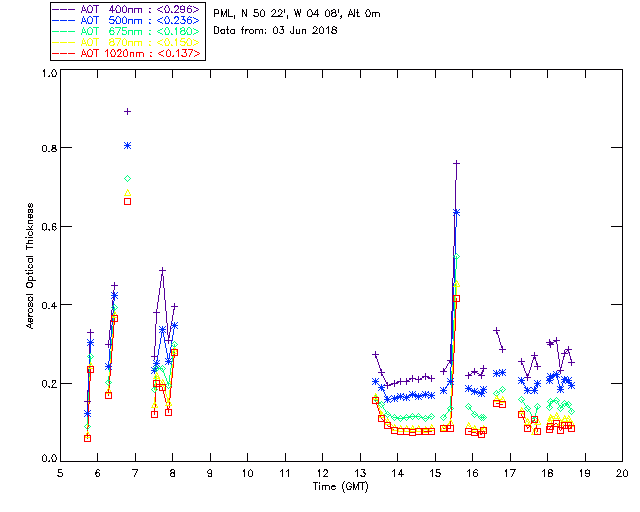Click the isolated blue asterisk point near 0.8
Viewport: 640px width, 512px height.
(127, 146)
